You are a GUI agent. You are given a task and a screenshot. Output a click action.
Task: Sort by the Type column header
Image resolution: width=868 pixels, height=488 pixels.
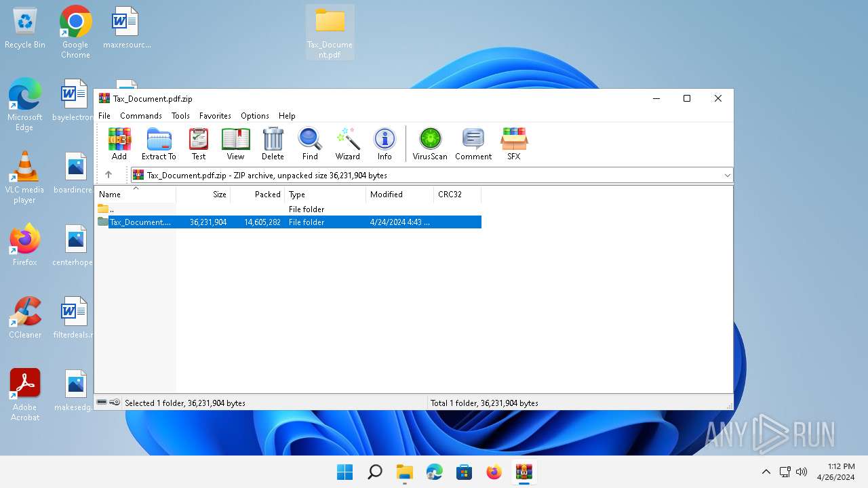pyautogui.click(x=325, y=195)
